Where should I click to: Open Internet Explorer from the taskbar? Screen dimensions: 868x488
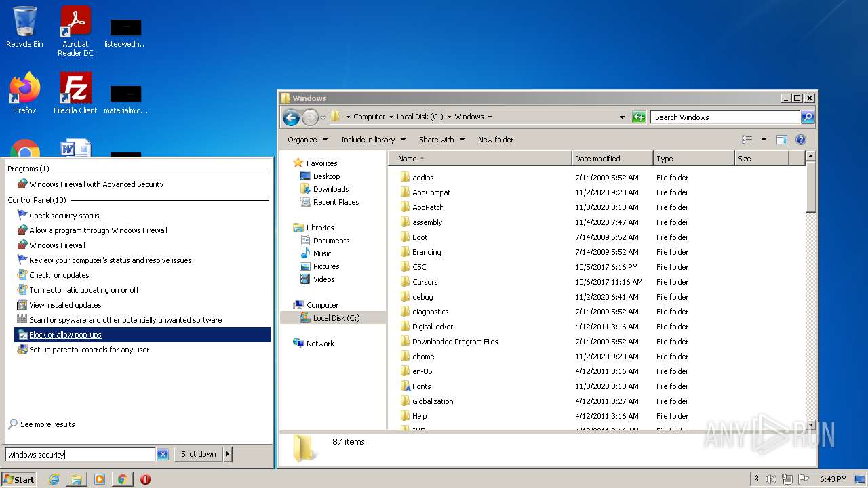click(x=54, y=479)
